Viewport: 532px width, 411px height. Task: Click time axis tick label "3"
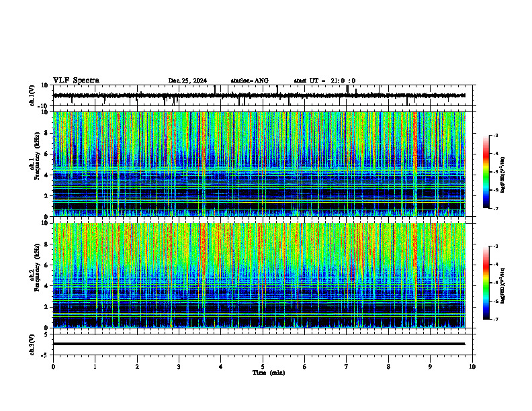(x=179, y=367)
